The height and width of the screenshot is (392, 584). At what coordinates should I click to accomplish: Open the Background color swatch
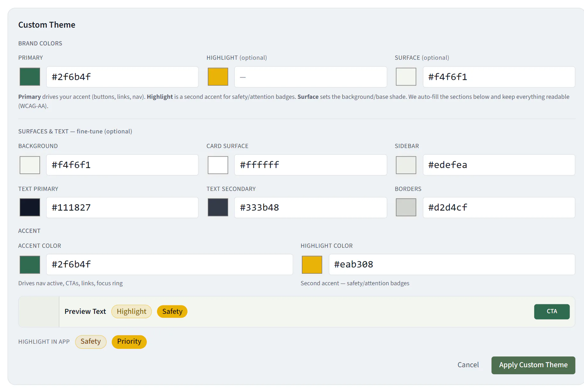(x=30, y=165)
